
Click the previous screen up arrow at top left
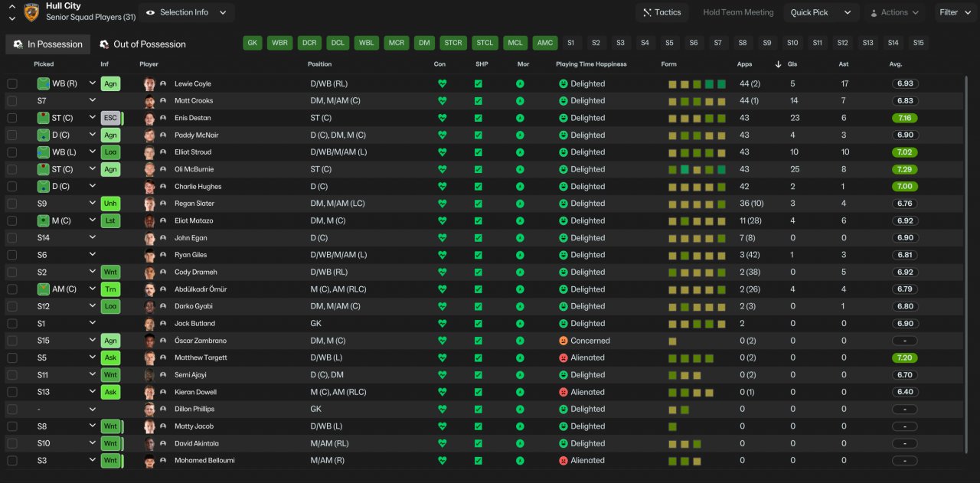11,7
